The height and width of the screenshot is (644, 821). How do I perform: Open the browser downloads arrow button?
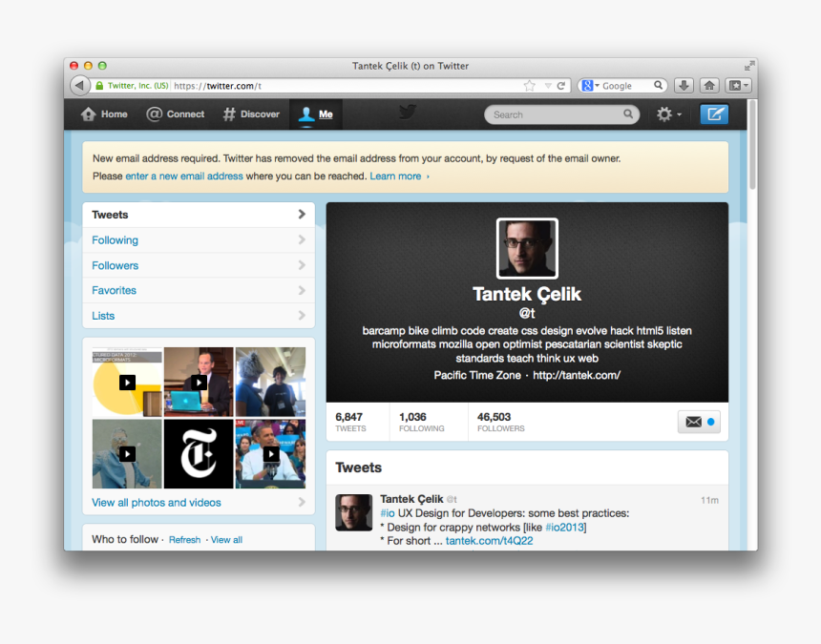point(684,85)
